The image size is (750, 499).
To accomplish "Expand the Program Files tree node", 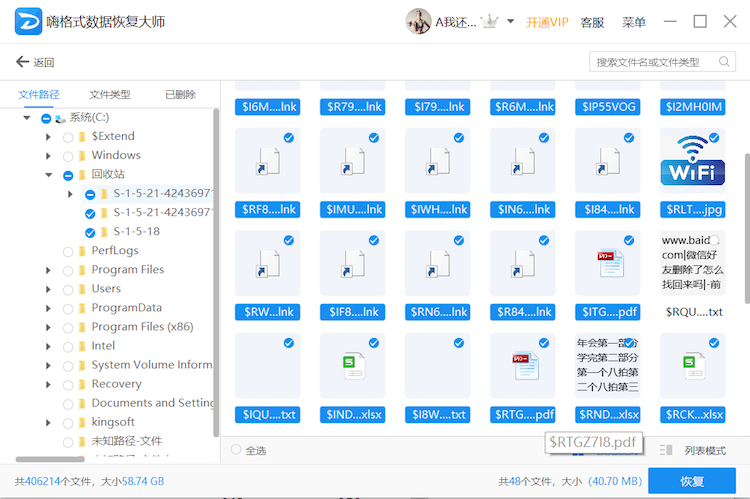I will [x=48, y=270].
